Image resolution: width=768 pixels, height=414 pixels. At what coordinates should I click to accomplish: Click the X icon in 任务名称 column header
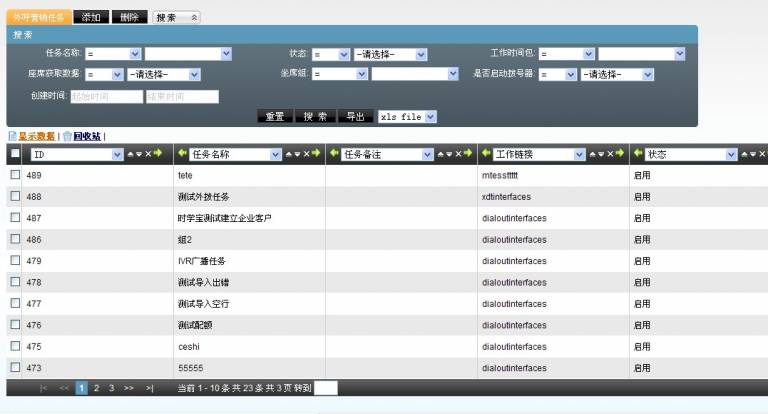[x=301, y=154]
